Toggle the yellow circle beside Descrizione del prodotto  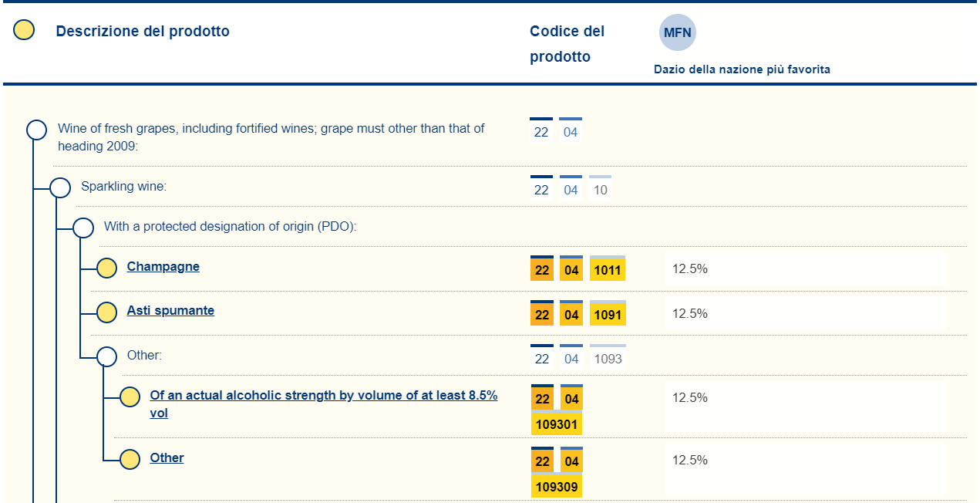pos(24,30)
